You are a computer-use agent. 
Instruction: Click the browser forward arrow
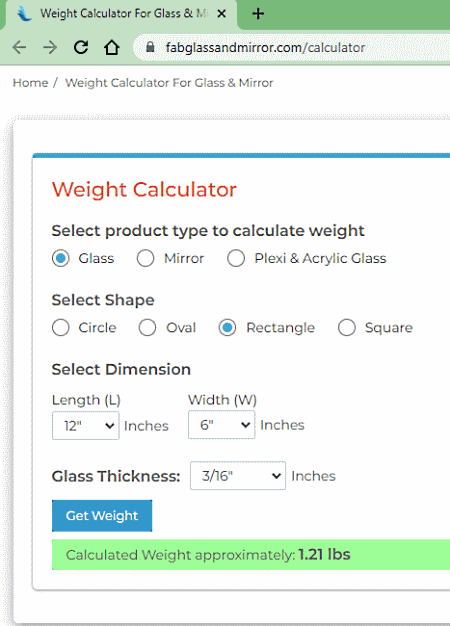[x=50, y=48]
